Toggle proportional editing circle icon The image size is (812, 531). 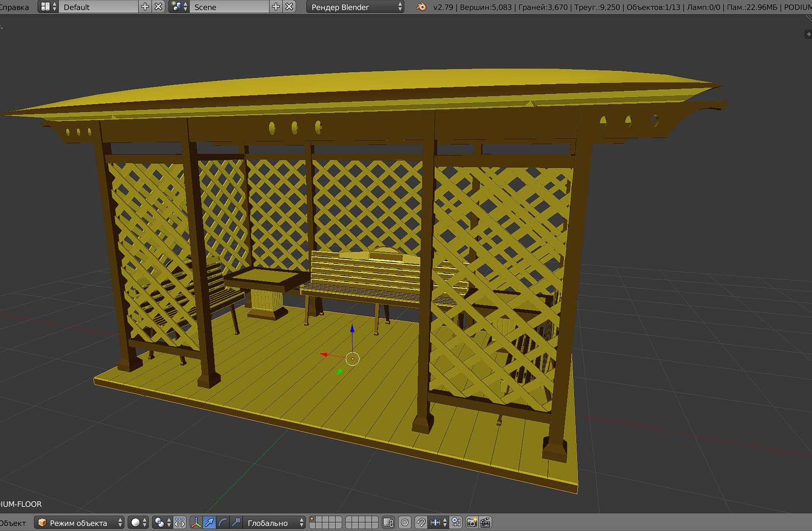pyautogui.click(x=405, y=523)
